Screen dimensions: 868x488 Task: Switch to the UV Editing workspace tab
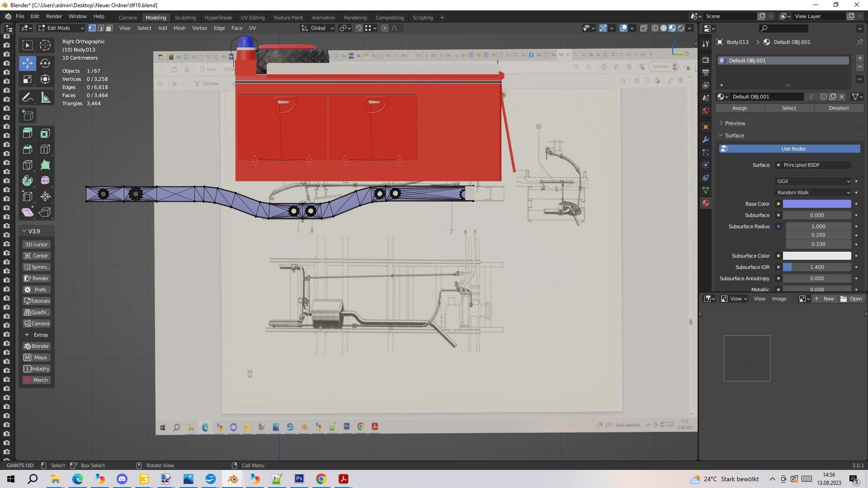(252, 18)
